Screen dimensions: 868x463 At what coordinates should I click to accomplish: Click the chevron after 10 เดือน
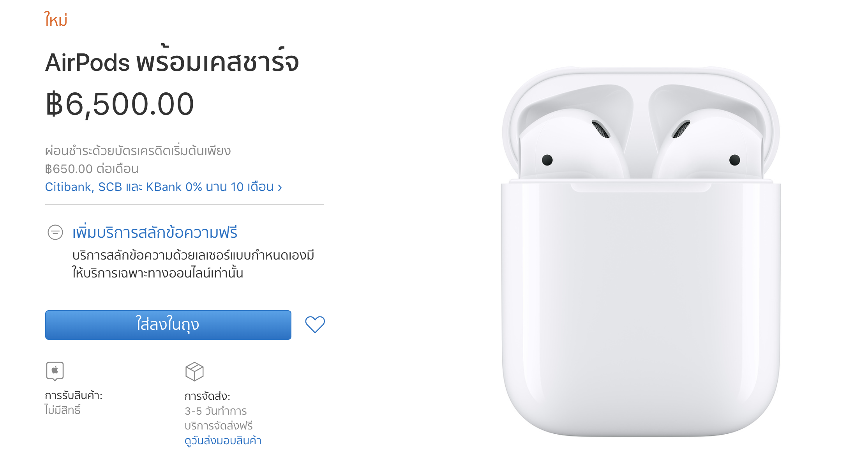click(x=280, y=188)
